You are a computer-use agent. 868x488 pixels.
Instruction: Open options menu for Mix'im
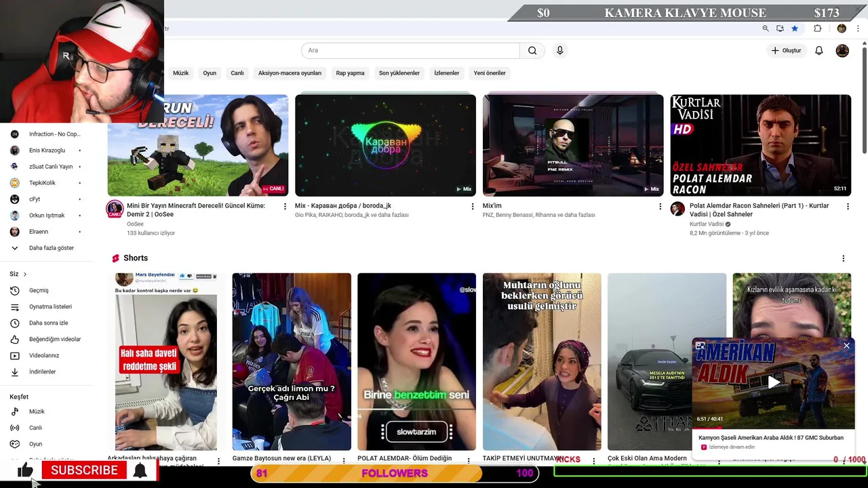coord(660,206)
